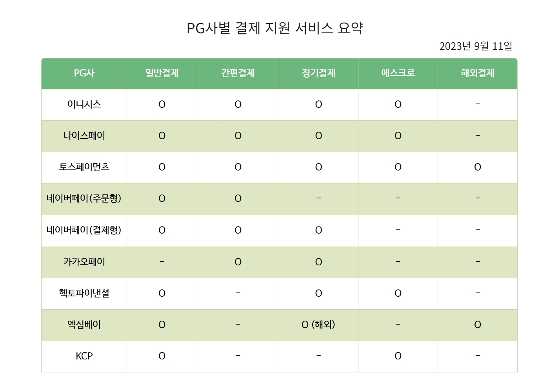Image resolution: width=549 pixels, height=392 pixels.
Task: Click 네이버페이(주문형)'s '-' under 정기결제
Action: pyautogui.click(x=318, y=198)
